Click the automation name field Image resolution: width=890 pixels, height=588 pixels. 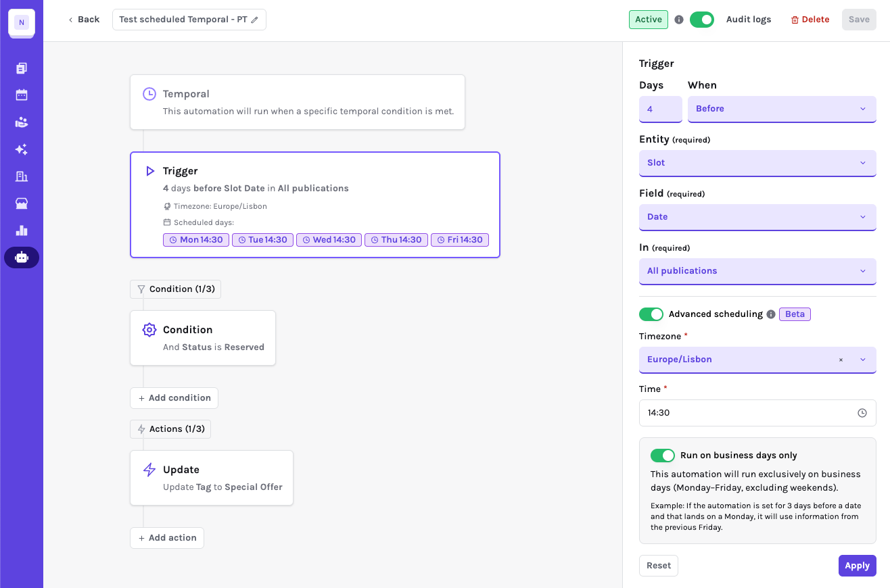coord(189,20)
